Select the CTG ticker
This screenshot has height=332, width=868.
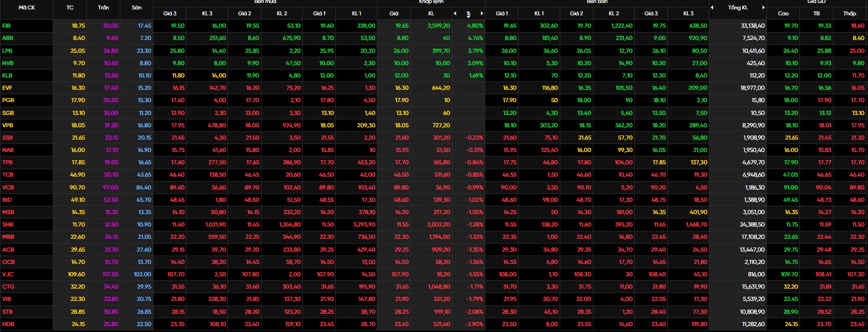tap(8, 287)
